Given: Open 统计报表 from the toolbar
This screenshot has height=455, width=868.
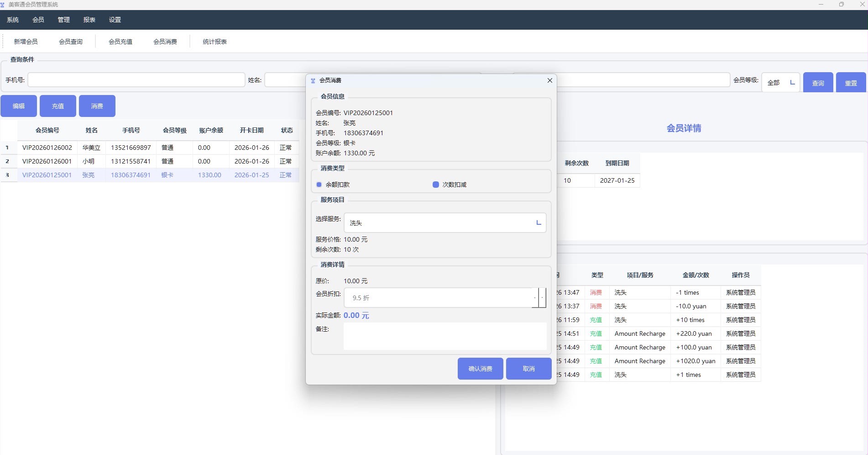Looking at the screenshot, I should [214, 42].
